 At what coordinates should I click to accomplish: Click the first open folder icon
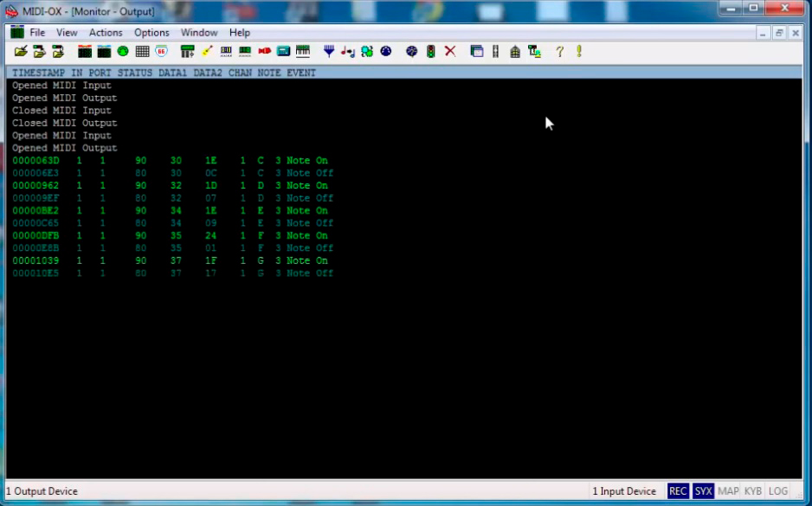tap(21, 51)
